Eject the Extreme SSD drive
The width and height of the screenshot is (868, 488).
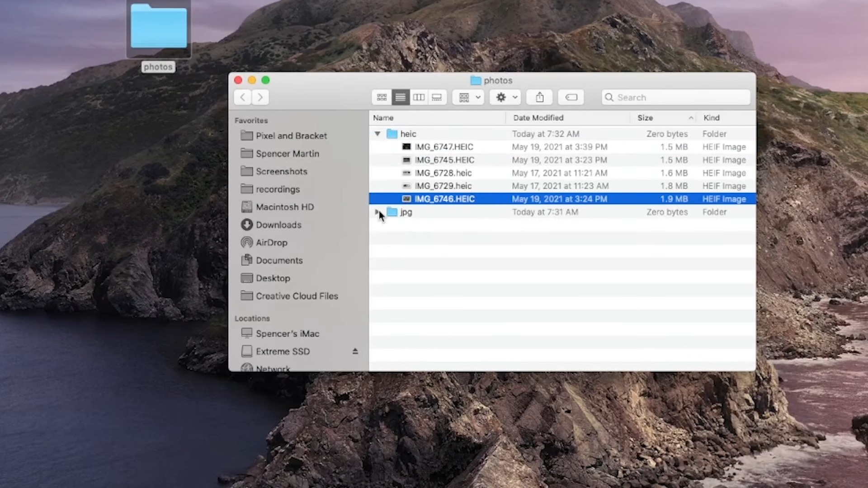point(355,351)
